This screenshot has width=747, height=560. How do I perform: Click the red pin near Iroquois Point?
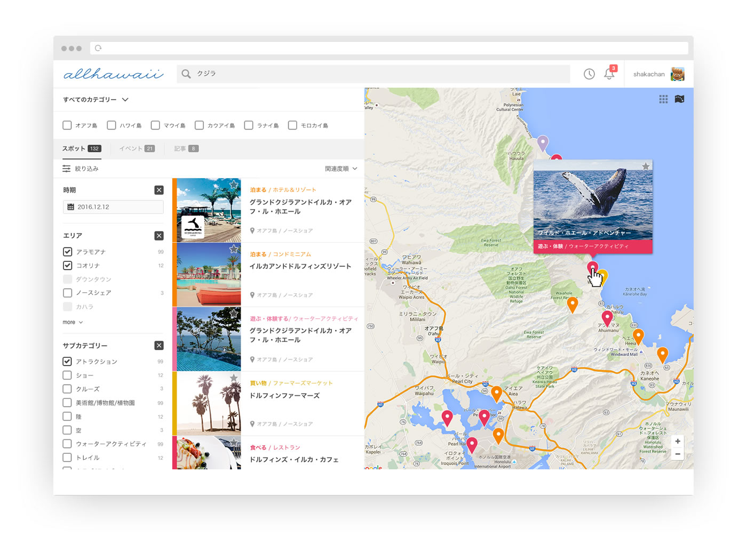click(x=472, y=444)
